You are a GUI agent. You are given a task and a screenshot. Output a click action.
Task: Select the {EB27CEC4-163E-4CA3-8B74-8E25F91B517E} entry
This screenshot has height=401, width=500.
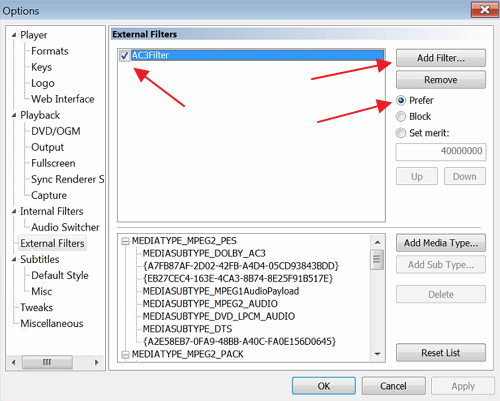[x=238, y=278]
